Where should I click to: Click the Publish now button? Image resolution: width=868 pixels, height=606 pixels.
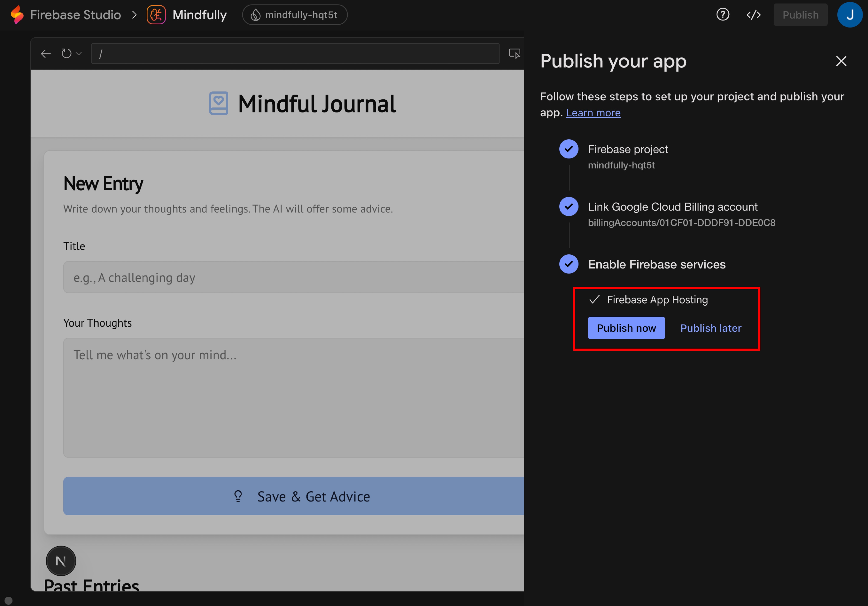[626, 328]
